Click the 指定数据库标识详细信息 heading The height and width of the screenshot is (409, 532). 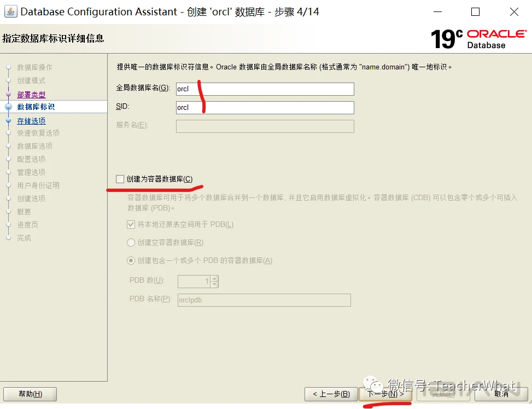click(53, 38)
